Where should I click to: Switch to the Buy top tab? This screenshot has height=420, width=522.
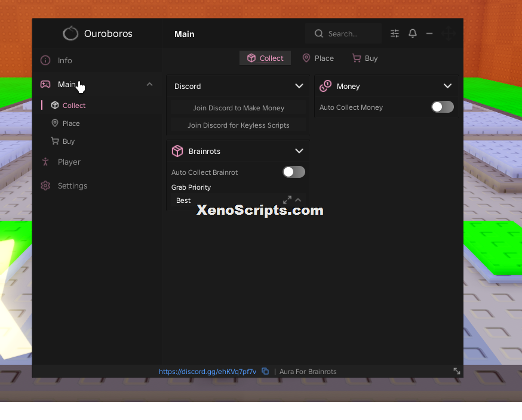(365, 58)
